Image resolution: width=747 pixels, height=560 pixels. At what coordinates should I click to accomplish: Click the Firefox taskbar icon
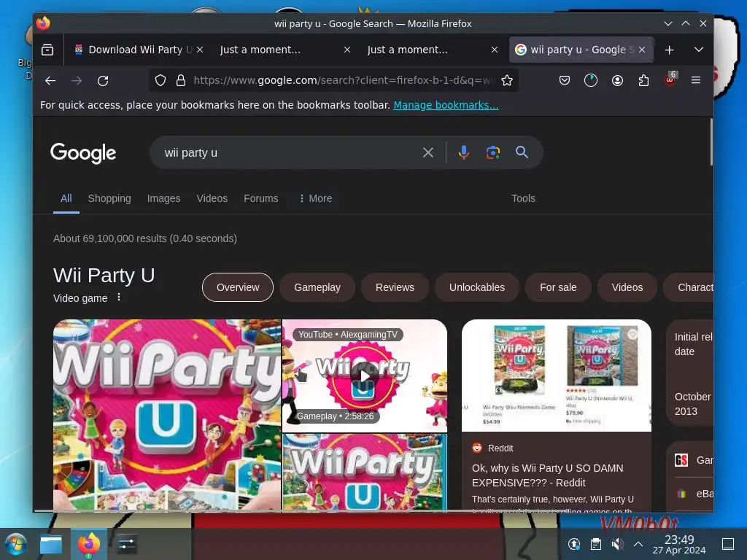[88, 544]
